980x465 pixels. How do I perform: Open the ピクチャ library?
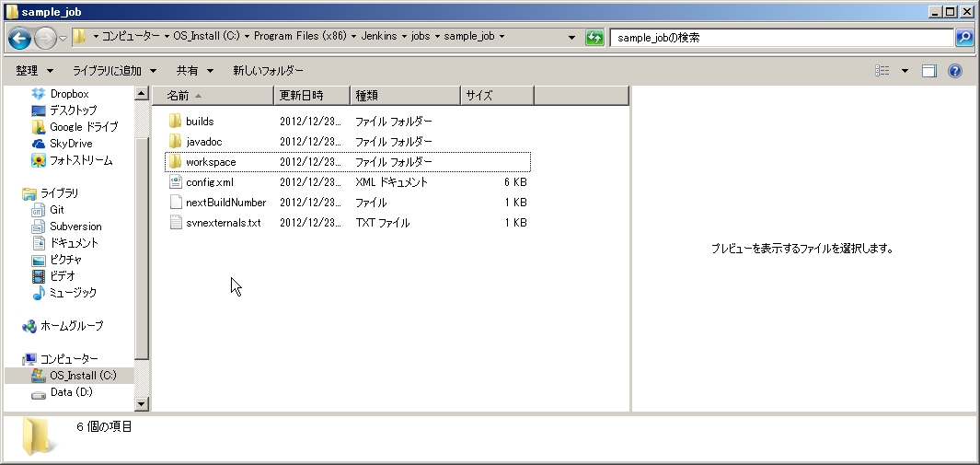pos(65,260)
